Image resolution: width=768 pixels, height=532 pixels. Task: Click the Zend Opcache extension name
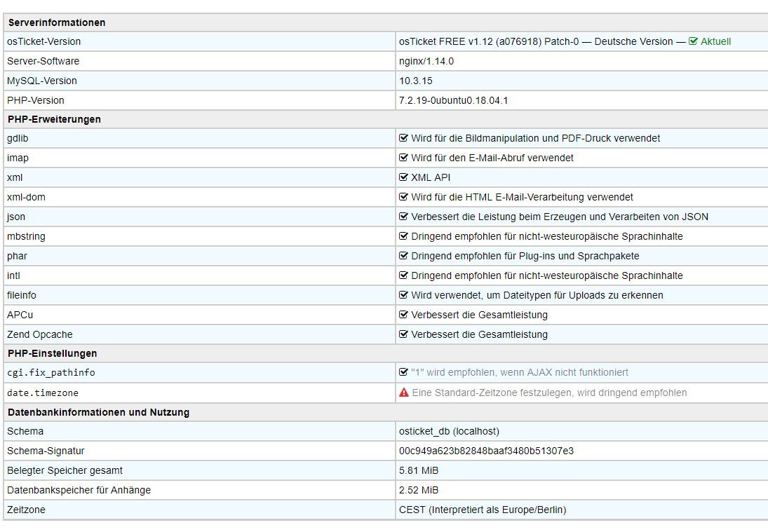tap(40, 334)
